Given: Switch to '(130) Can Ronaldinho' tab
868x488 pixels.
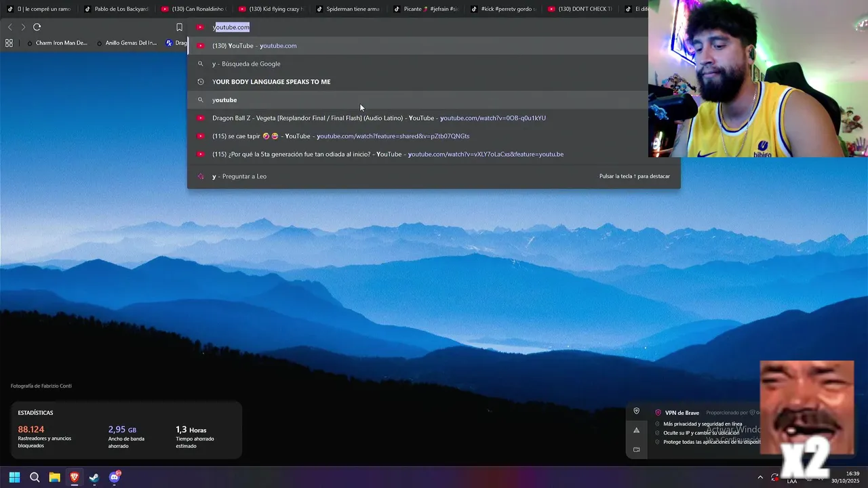Looking at the screenshot, I should point(193,9).
